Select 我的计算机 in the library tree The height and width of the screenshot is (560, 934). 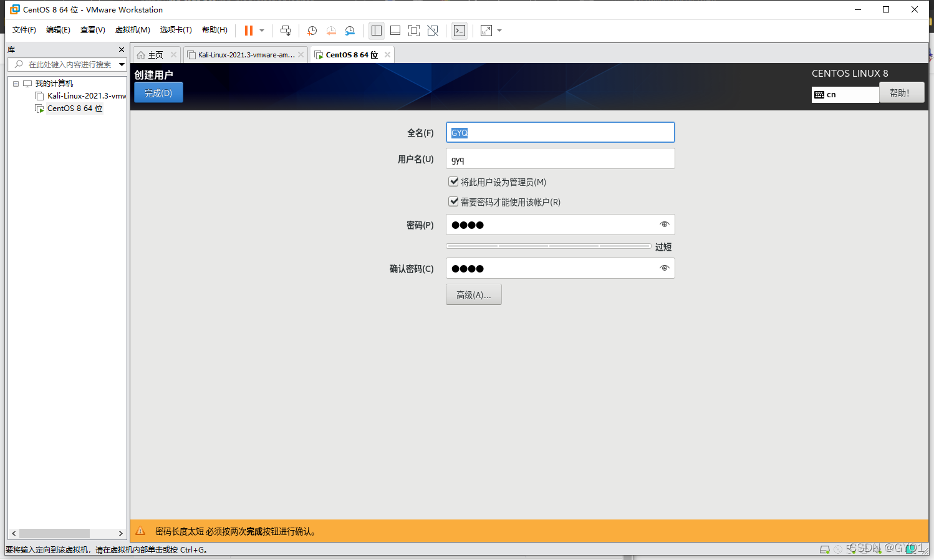click(x=54, y=84)
